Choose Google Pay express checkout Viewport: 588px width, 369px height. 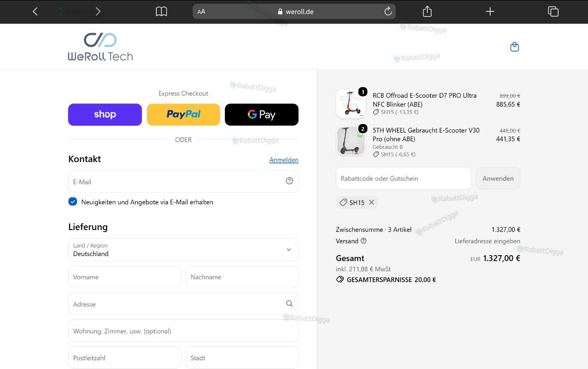tap(262, 114)
